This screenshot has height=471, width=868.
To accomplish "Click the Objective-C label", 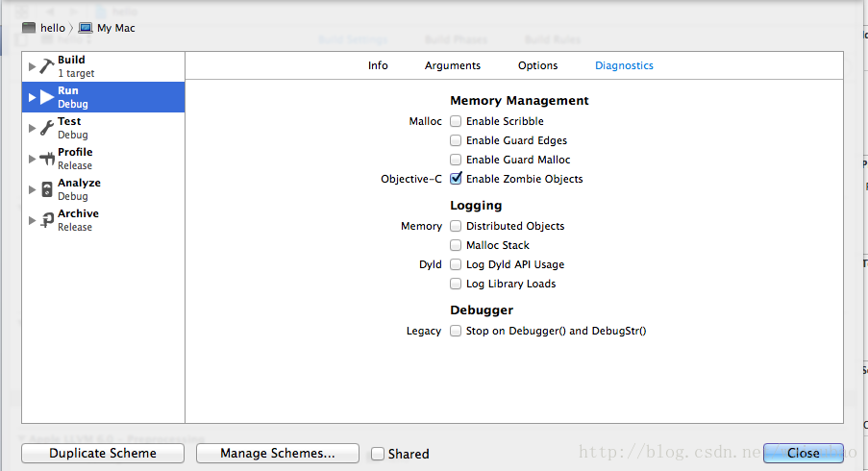I will (411, 179).
